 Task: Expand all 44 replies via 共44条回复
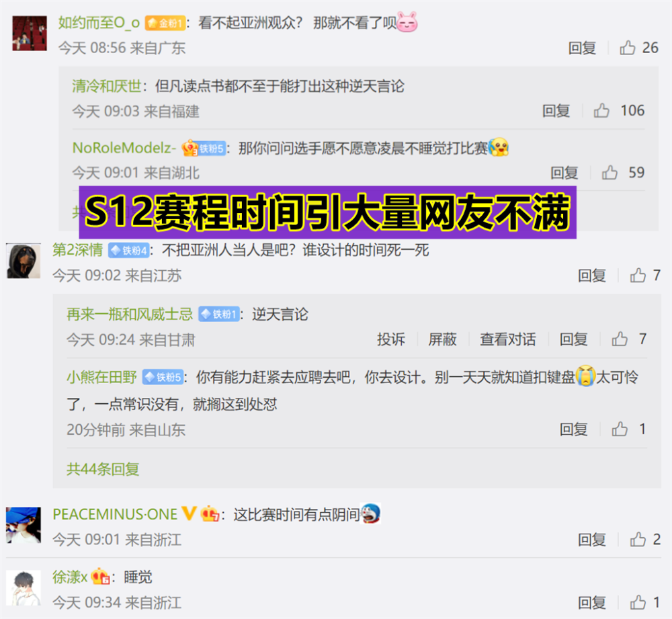(x=103, y=469)
